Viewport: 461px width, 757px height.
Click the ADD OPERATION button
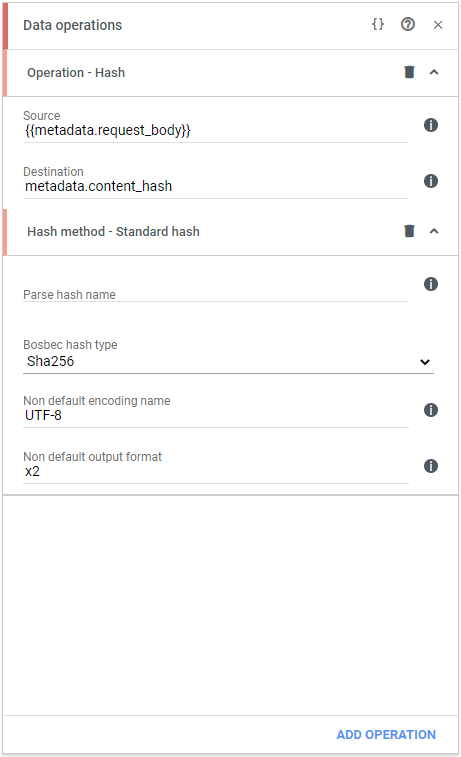(386, 734)
